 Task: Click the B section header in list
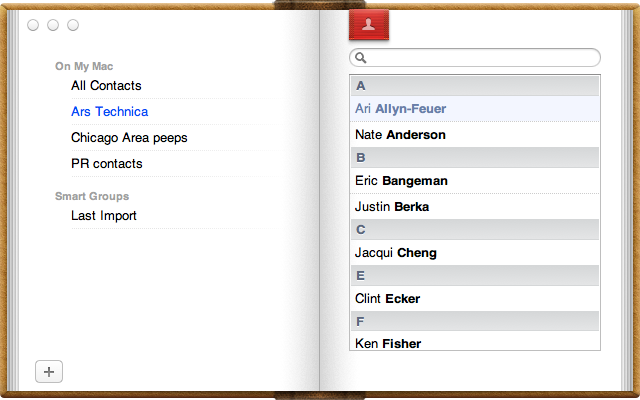(x=475, y=158)
